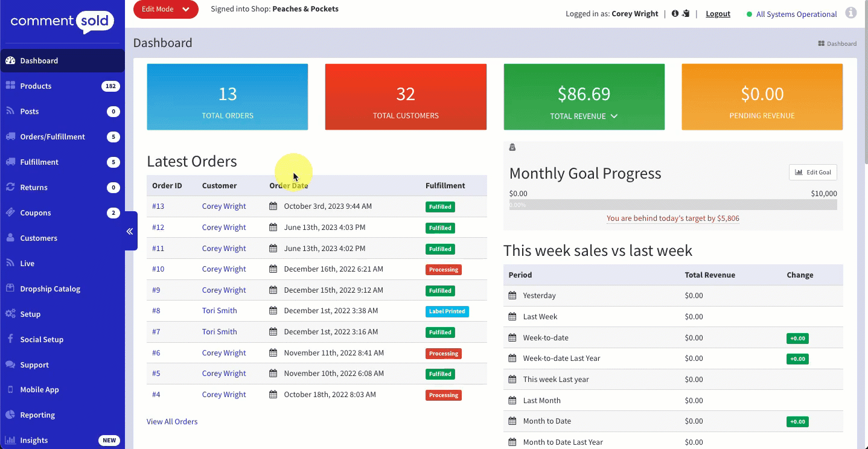
Task: Click the lock icon above Monthly Goal Progress
Action: tap(512, 147)
